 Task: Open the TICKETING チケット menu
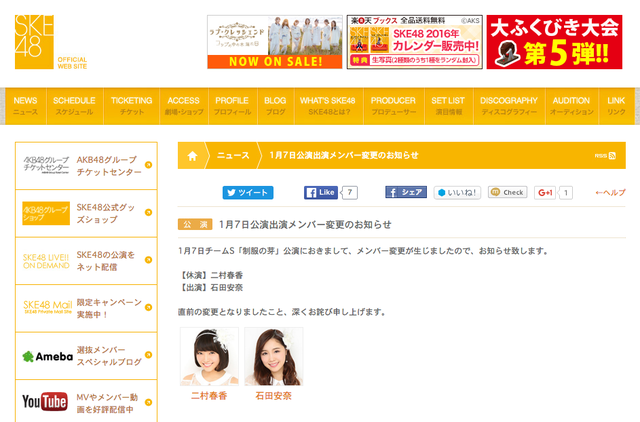[x=131, y=106]
